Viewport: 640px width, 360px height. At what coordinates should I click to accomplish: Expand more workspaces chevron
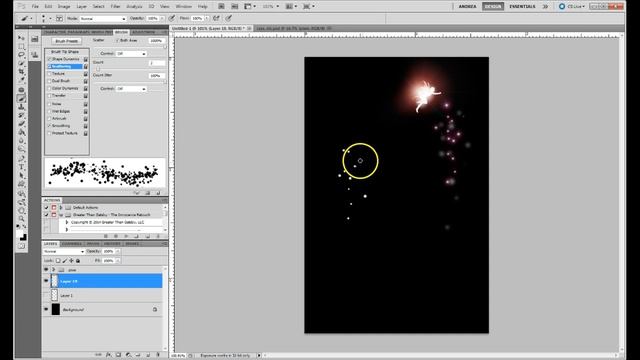coord(545,7)
